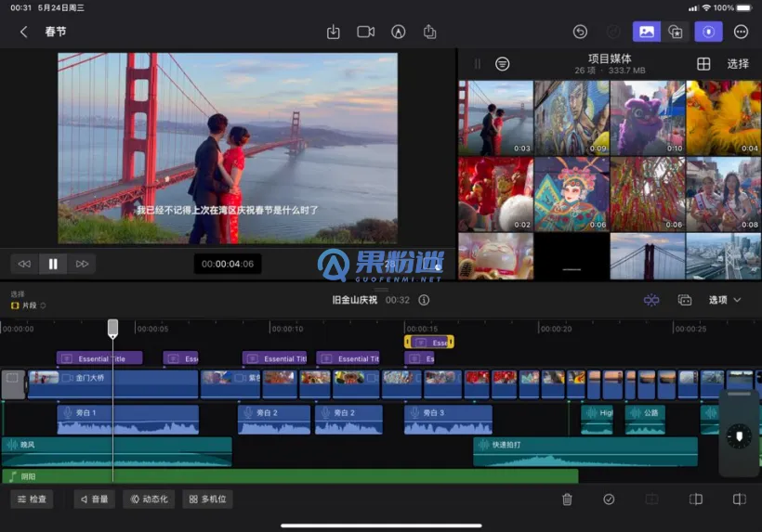Expand the 选项 timeline options dropdown
The height and width of the screenshot is (532, 762).
click(x=725, y=300)
